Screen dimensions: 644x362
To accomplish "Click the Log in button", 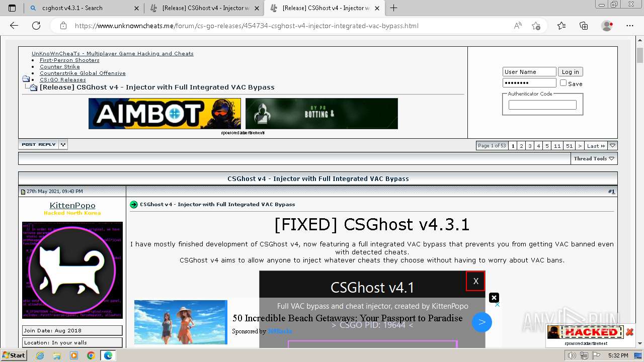I will click(x=570, y=72).
